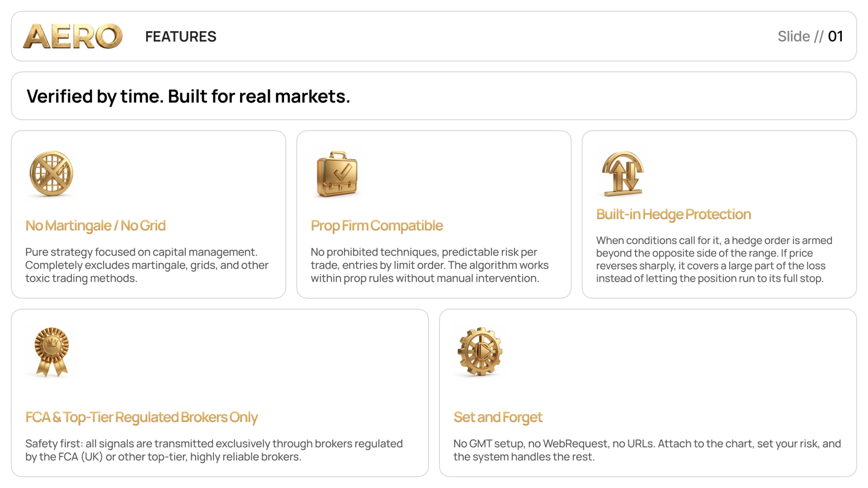
Task: Click the 'Pure strategy focused' description text
Action: click(x=147, y=265)
